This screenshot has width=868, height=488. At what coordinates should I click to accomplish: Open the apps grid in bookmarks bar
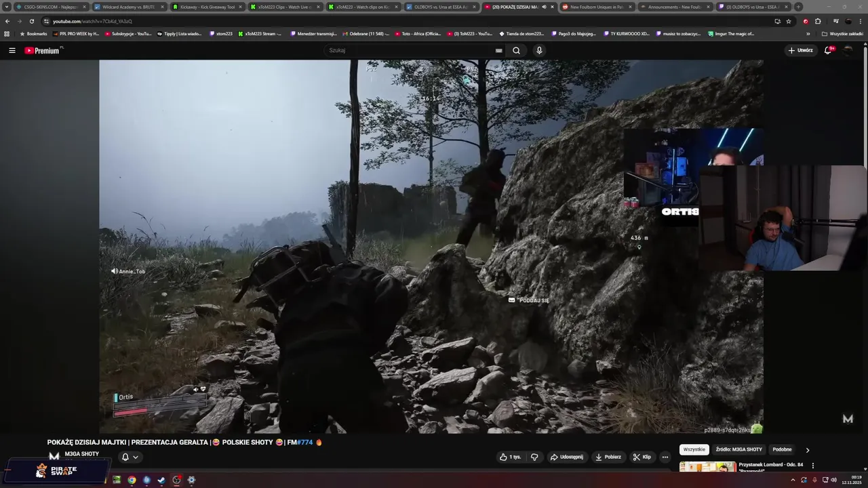coord(7,33)
